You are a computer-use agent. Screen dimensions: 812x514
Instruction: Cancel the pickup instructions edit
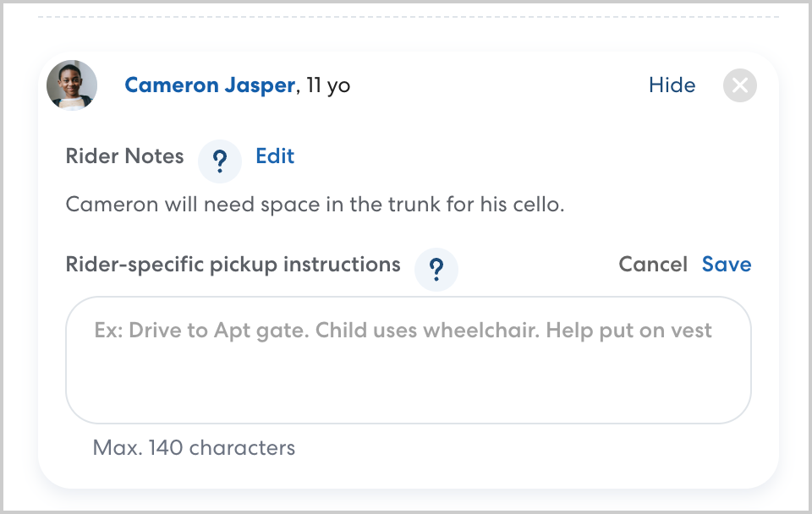(x=653, y=265)
